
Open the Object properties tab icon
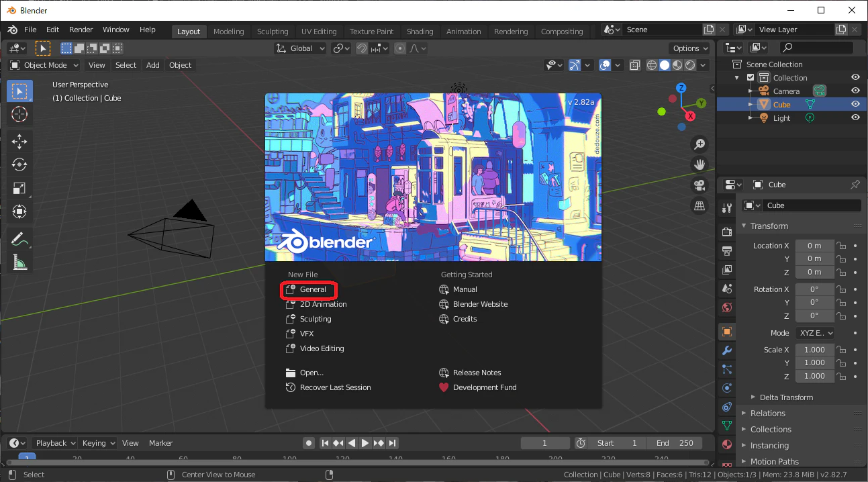tap(726, 332)
